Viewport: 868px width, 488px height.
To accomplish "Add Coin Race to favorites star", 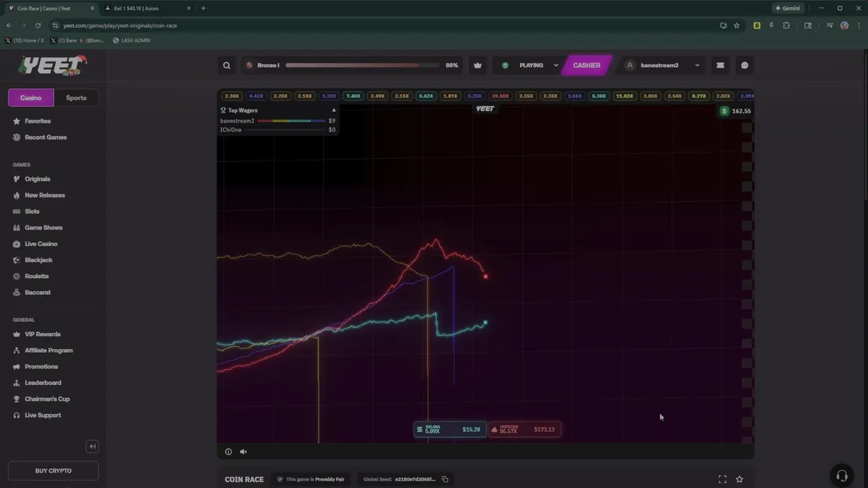I will coord(740,479).
